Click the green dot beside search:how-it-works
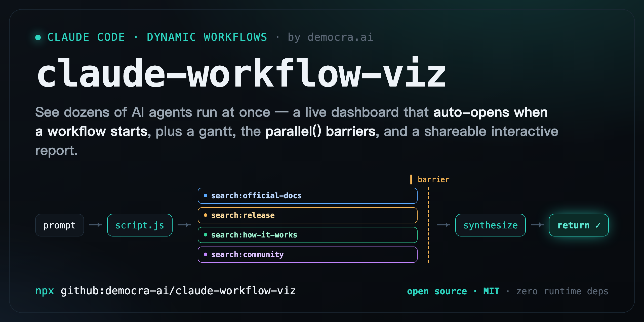 pos(206,235)
